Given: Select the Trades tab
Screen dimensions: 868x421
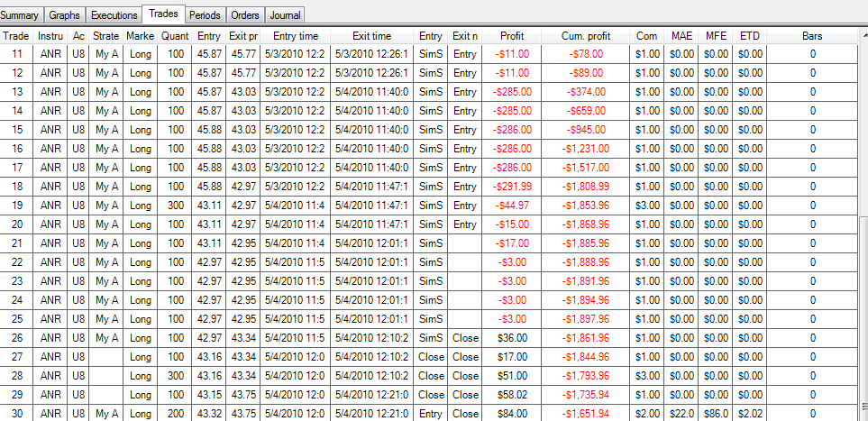Looking at the screenshot, I should click(164, 14).
